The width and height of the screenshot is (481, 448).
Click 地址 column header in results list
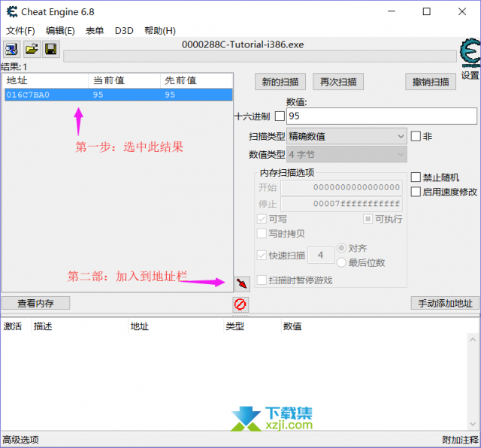click(45, 80)
